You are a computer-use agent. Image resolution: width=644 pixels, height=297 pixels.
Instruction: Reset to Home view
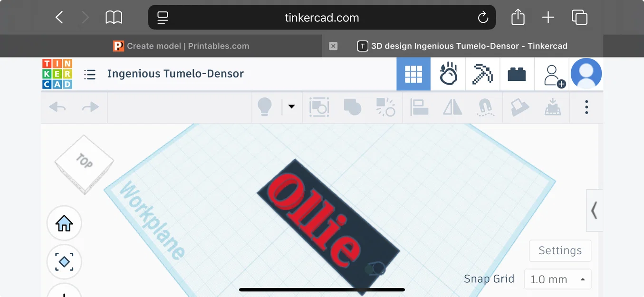coord(64,223)
